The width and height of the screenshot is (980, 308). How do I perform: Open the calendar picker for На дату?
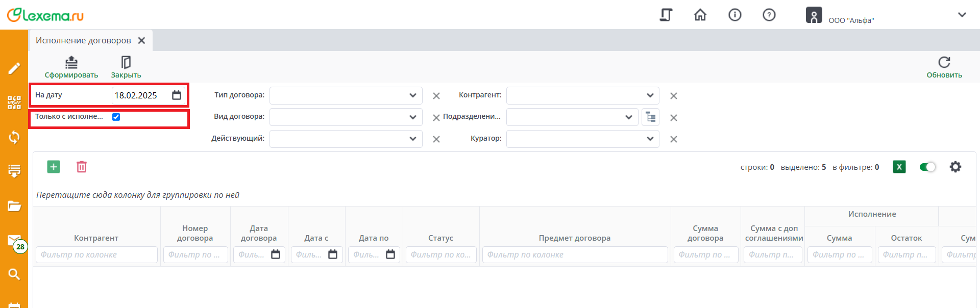click(x=177, y=95)
